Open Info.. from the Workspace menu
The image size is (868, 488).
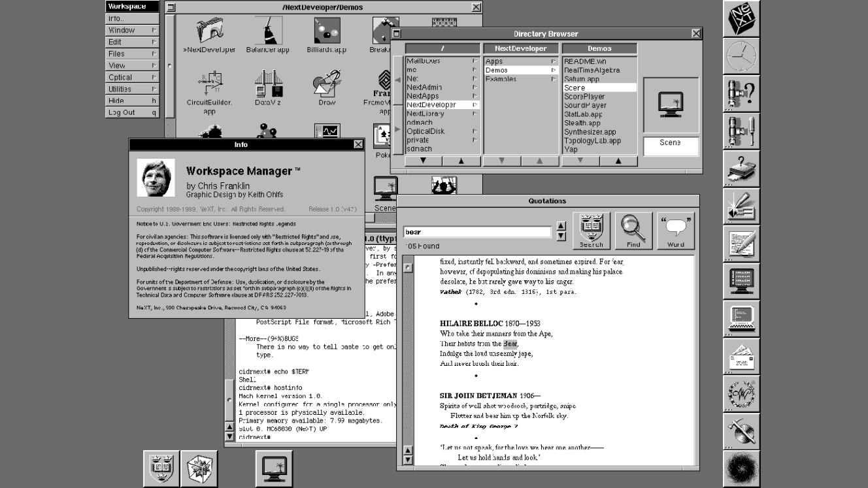point(133,18)
